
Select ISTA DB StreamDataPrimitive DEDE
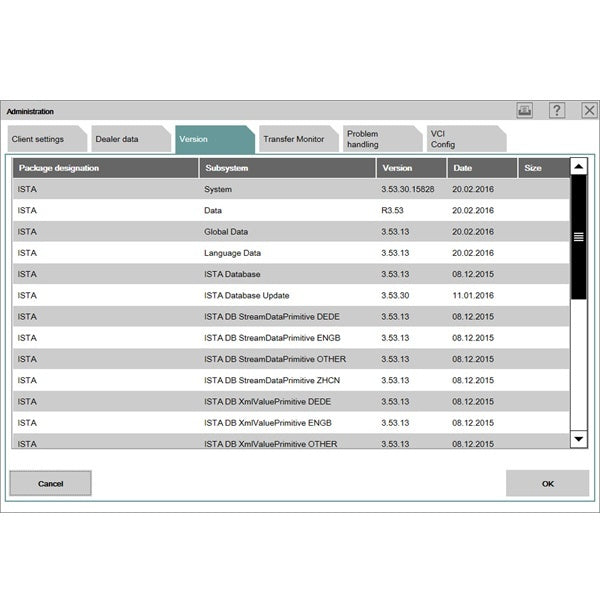coord(272,317)
